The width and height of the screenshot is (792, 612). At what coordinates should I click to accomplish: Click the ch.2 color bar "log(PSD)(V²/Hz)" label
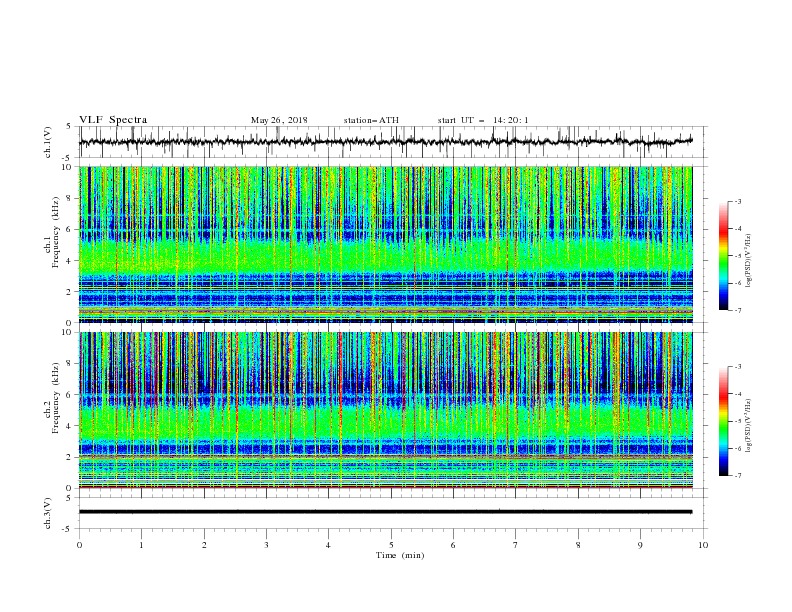[x=749, y=426]
